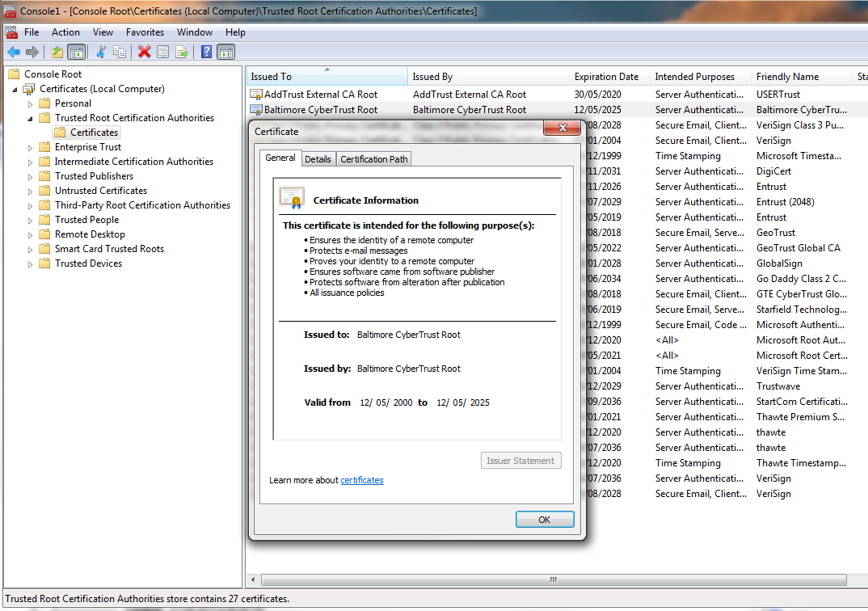Select the General tab
Viewport: 868px width, 611px height.
(x=280, y=158)
